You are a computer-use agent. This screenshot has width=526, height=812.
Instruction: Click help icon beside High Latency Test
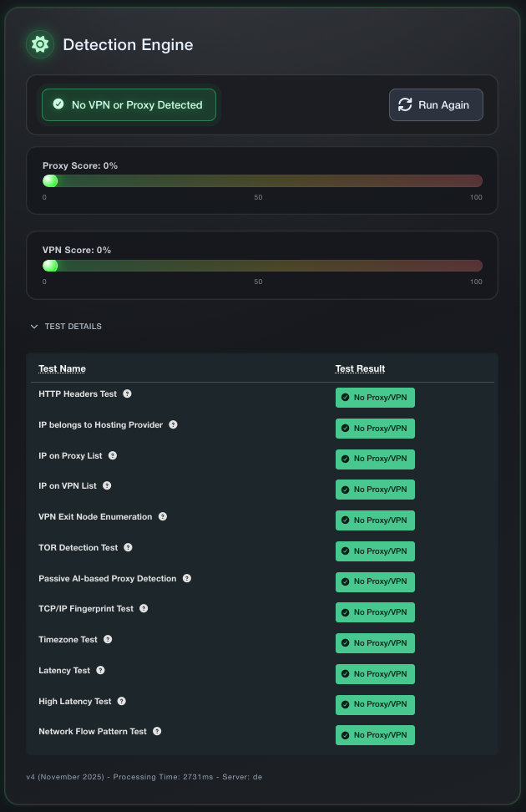122,701
